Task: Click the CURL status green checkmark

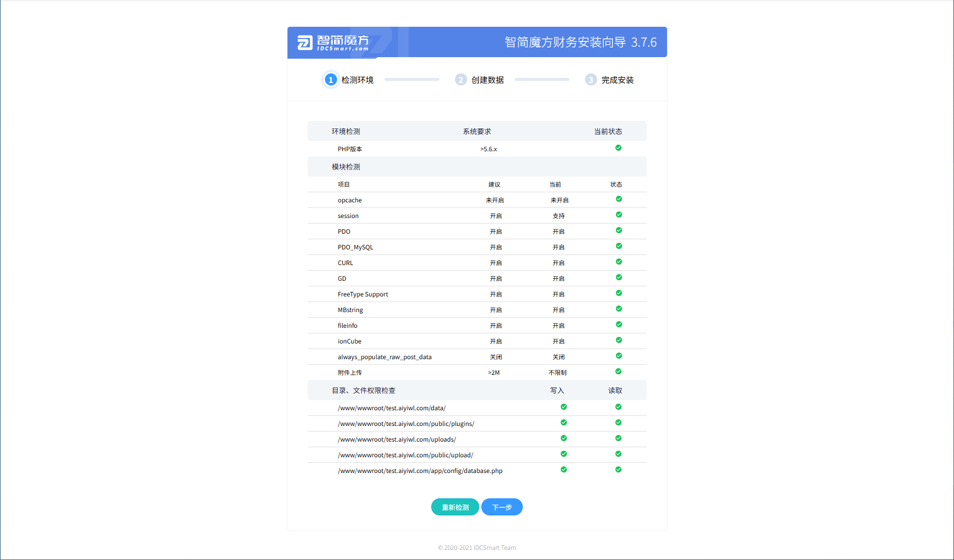Action: [618, 262]
